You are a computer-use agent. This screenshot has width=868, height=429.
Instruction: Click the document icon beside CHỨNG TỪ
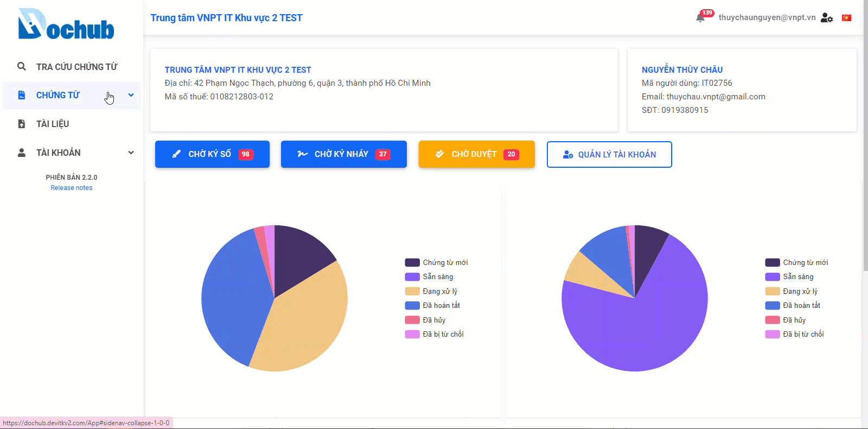(x=22, y=95)
